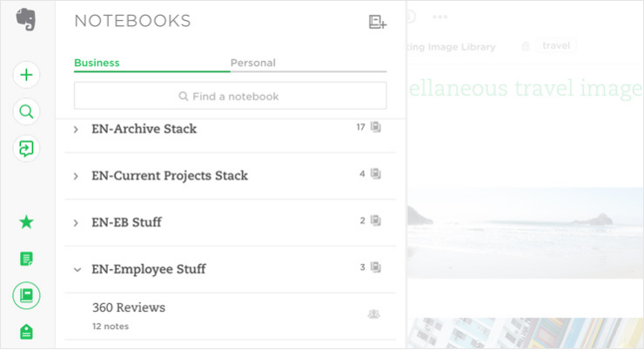The width and height of the screenshot is (644, 350).
Task: Open the Tags sidebar icon
Action: 27,332
